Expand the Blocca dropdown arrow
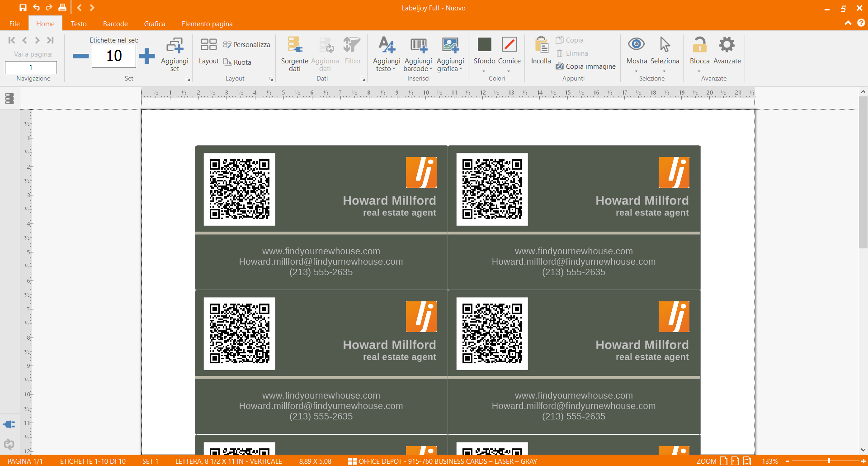 click(699, 71)
